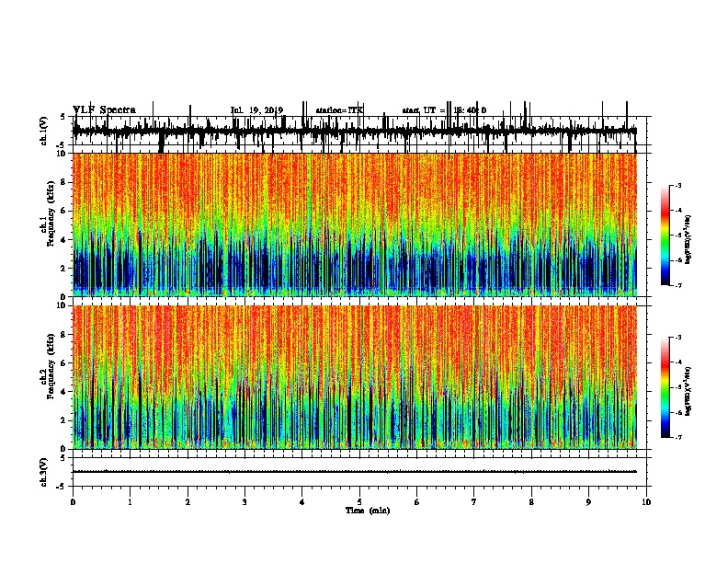
Task: Click the time axis tick label "7"
Action: (x=474, y=502)
